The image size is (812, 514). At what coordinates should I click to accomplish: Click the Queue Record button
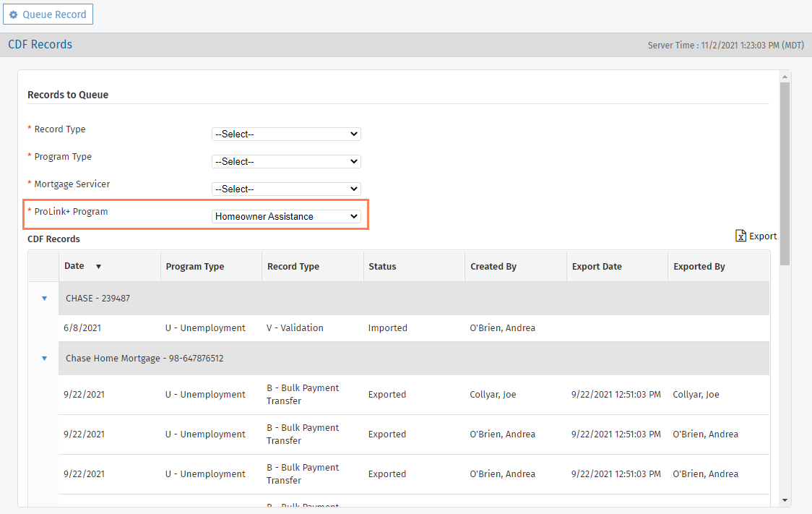tap(48, 14)
